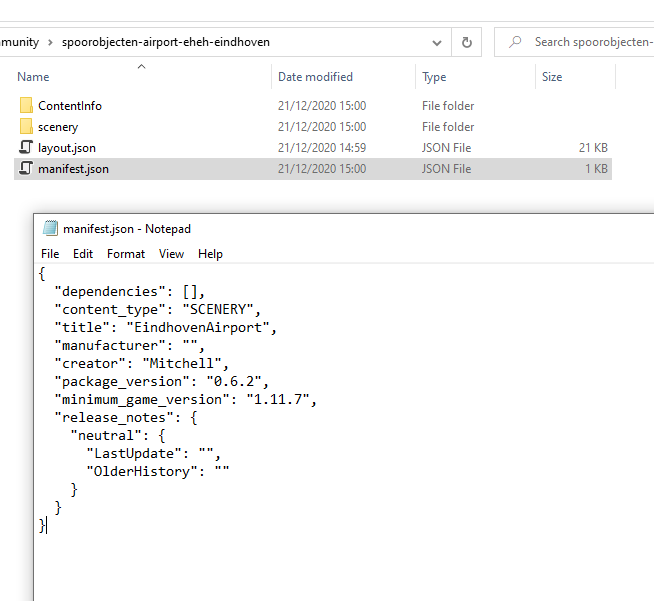Click the search magnifier icon in Explorer
Screen dimensions: 654x601
[x=516, y=42]
